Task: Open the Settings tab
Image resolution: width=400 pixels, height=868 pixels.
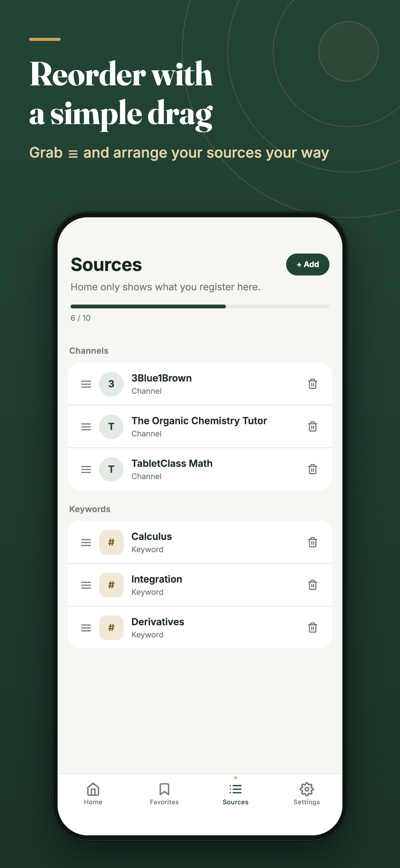Action: pyautogui.click(x=306, y=794)
